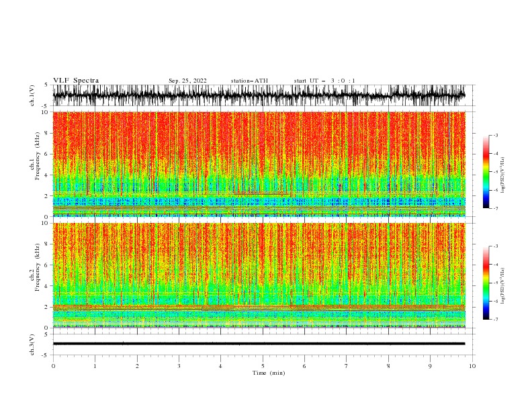Select the 'Sep. 25, 2022' date label
The width and height of the screenshot is (532, 411).
(x=187, y=81)
